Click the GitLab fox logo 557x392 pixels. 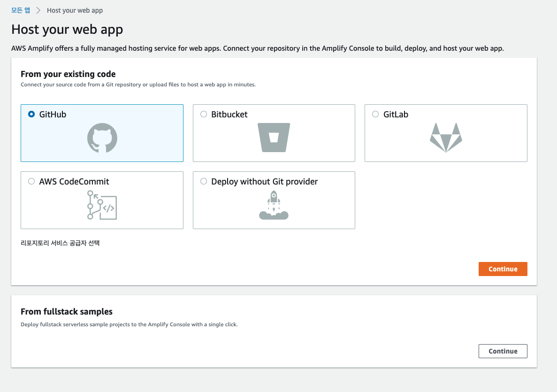tap(446, 138)
